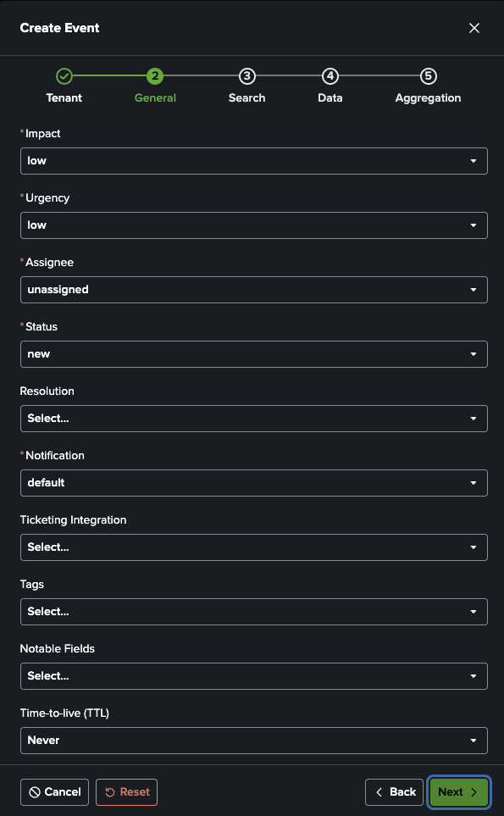Open the Time-to-live dropdown set to Never
The image size is (504, 816).
[254, 740]
